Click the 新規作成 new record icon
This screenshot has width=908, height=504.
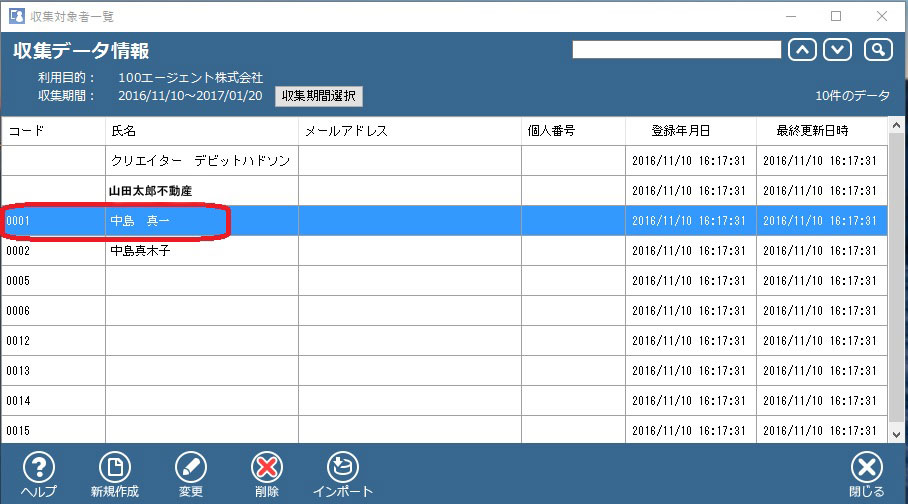pyautogui.click(x=114, y=468)
